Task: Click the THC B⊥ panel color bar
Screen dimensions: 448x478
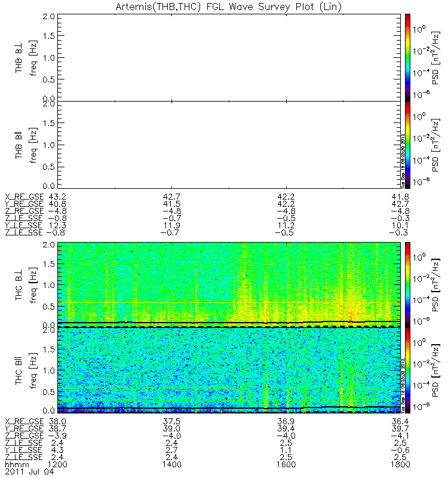Action: [x=407, y=285]
